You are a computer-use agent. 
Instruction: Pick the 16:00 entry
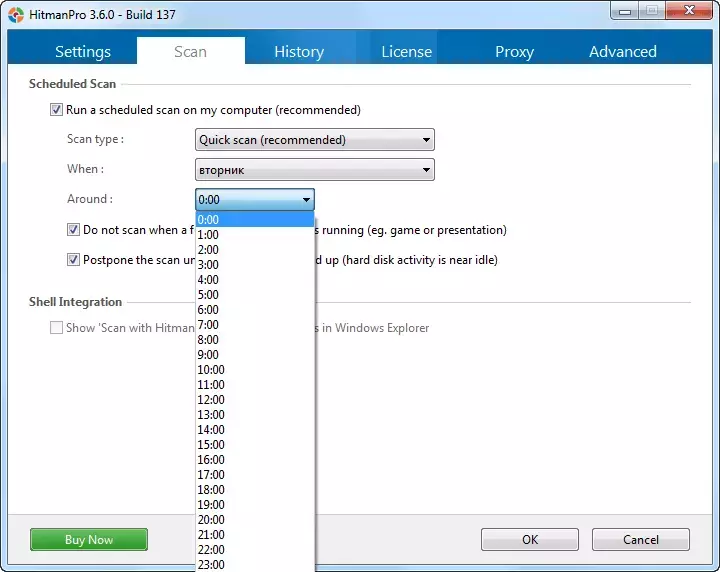(x=255, y=460)
